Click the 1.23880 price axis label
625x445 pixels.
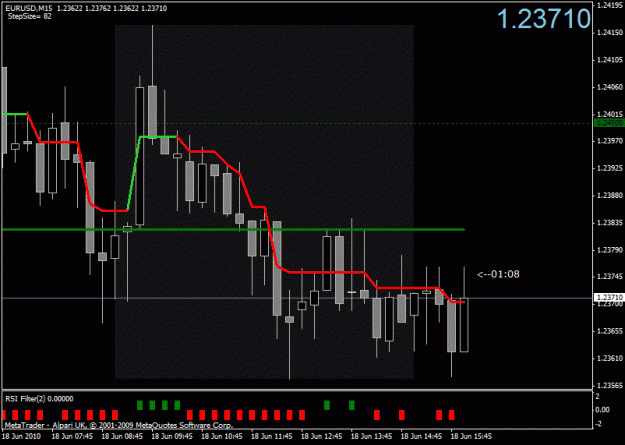608,195
